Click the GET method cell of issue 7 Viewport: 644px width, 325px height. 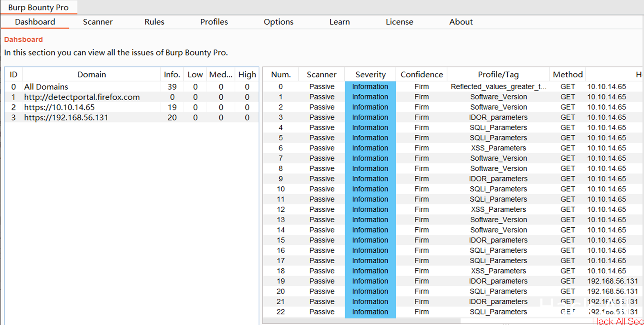[567, 158]
